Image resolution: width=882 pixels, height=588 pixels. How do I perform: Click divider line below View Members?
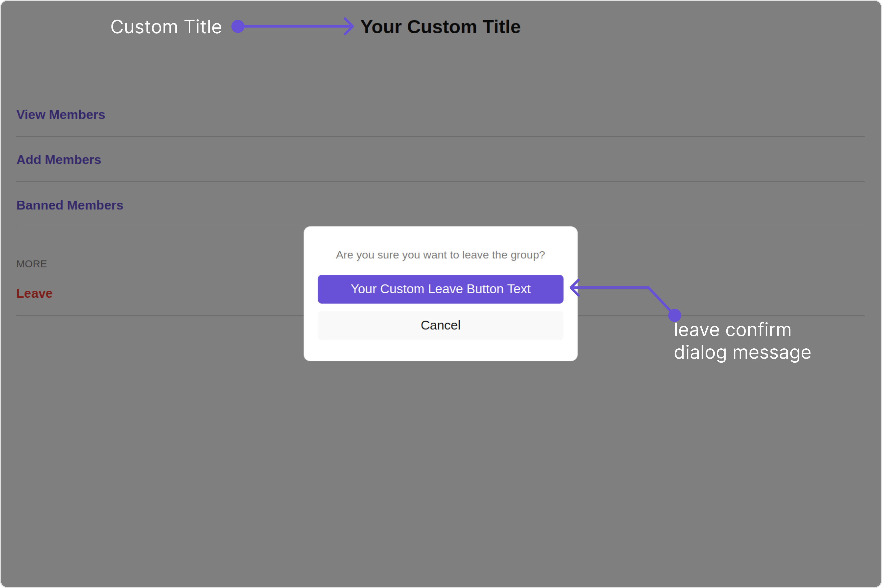point(440,136)
